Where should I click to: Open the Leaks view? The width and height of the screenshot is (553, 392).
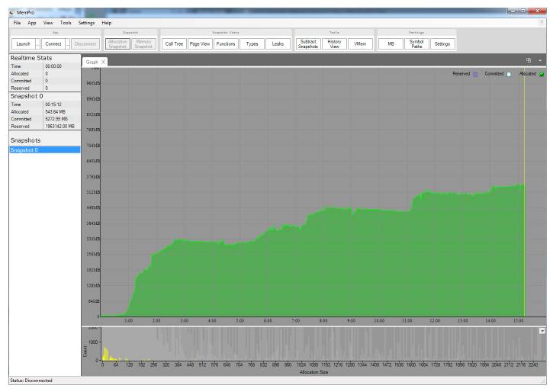278,44
